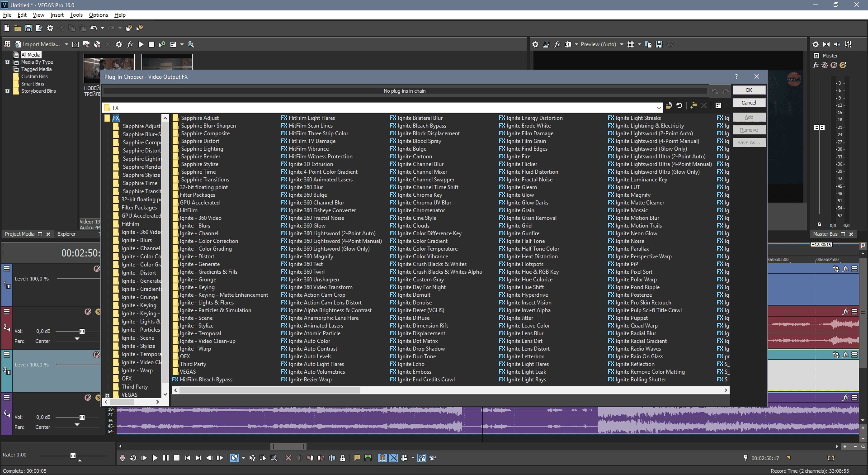The width and height of the screenshot is (868, 475).
Task: Toggle the grid Overlays icon in the preview
Action: [x=631, y=44]
